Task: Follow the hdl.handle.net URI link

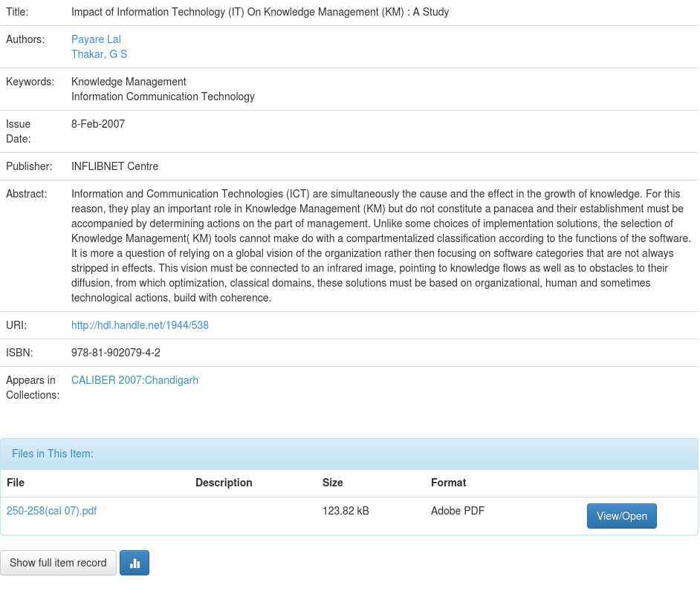Action: click(x=140, y=325)
